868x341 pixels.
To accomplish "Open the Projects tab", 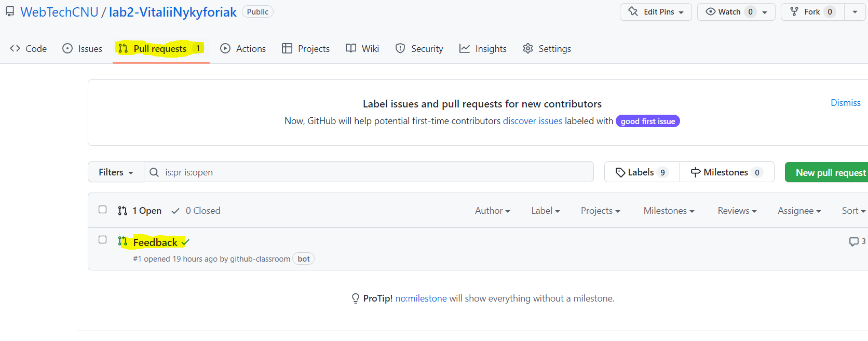I will coord(306,49).
